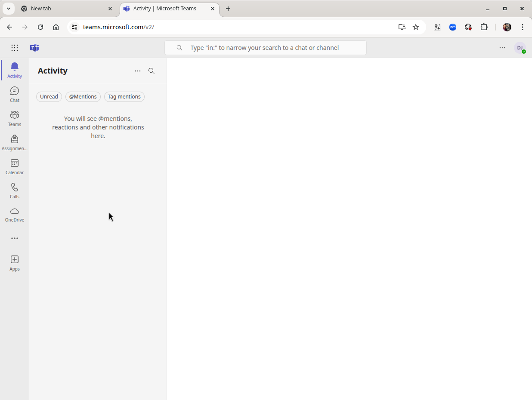
Task: Open the Calls section
Action: click(x=15, y=191)
